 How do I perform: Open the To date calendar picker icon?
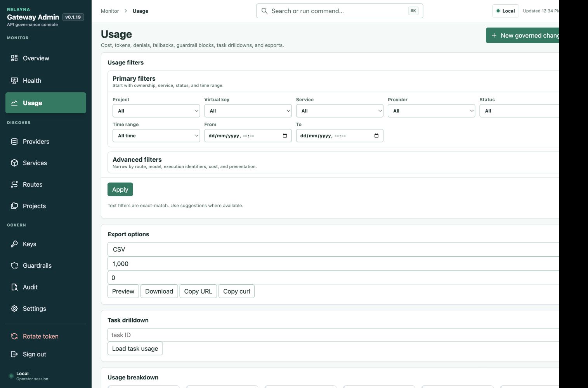pyautogui.click(x=376, y=136)
